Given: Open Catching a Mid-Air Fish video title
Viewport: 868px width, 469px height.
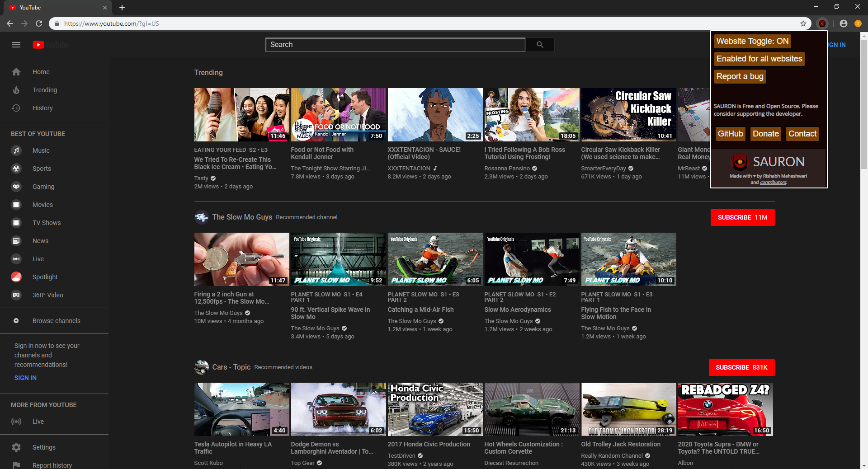Looking at the screenshot, I should pos(420,310).
